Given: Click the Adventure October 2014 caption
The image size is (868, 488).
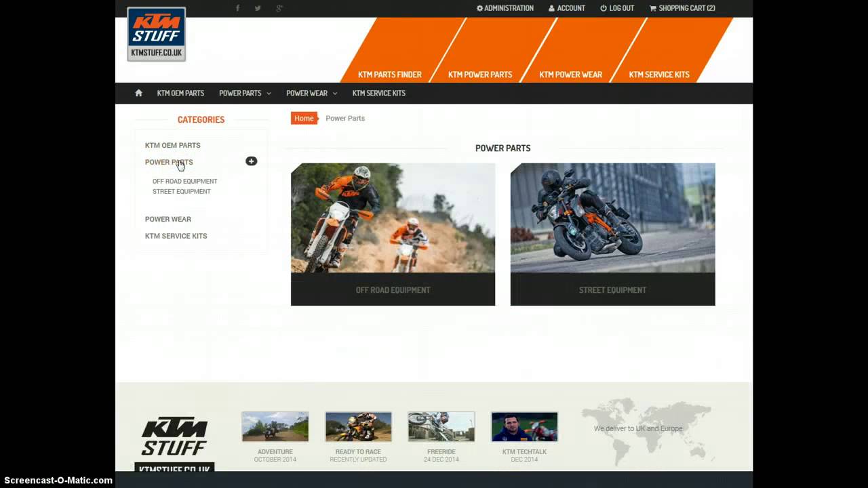Looking at the screenshot, I should 275,455.
